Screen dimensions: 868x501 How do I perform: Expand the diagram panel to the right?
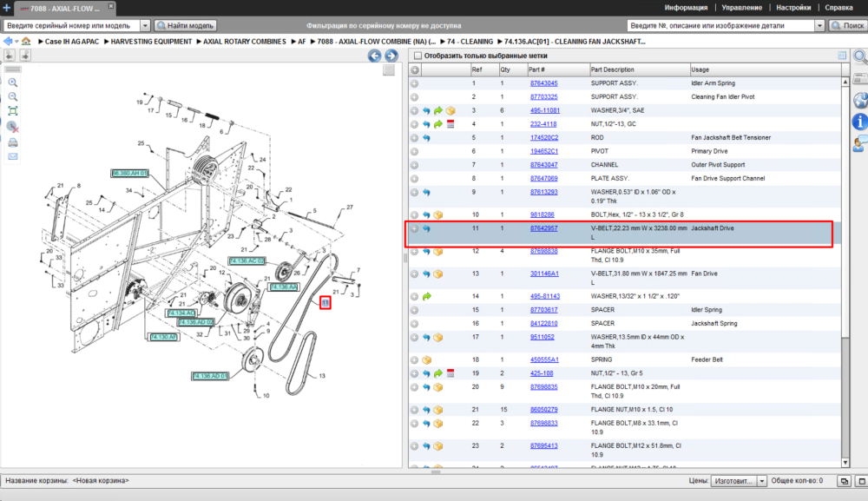25,55
